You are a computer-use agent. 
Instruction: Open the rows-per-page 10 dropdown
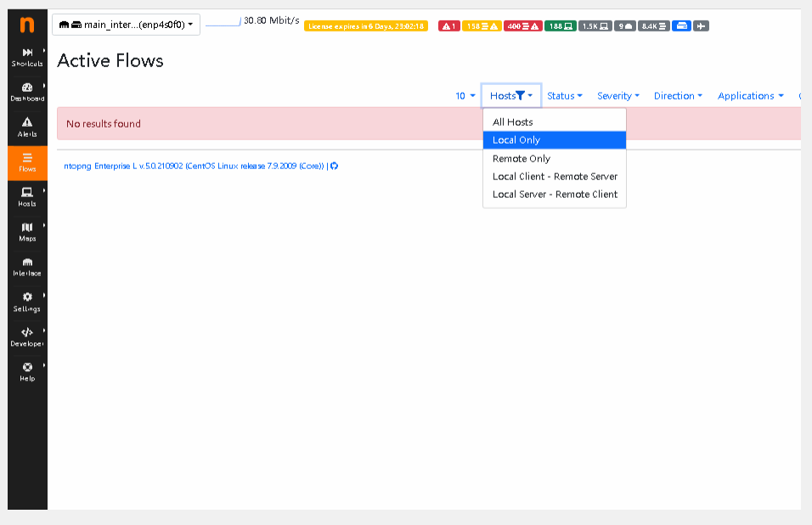pos(465,96)
